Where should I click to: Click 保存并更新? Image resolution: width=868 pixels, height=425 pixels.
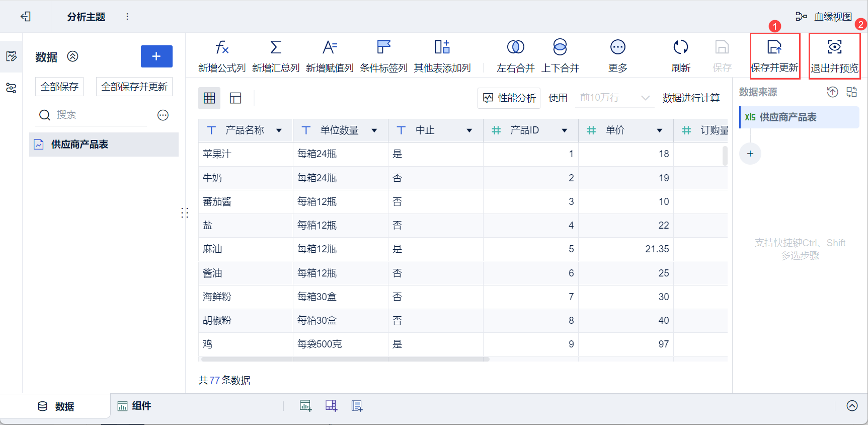(x=774, y=56)
